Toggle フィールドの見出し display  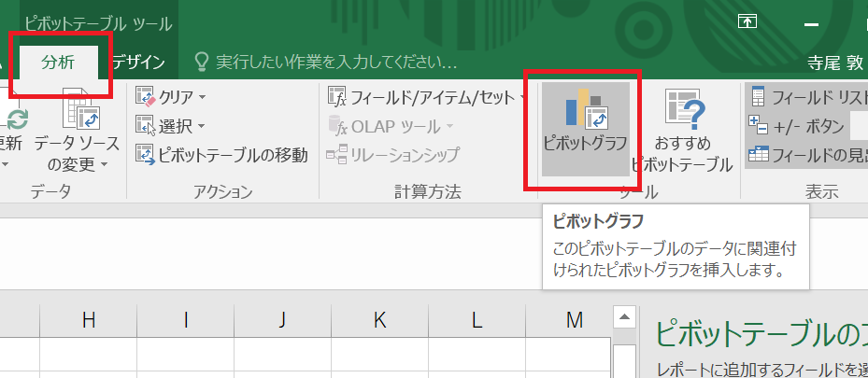tap(807, 155)
